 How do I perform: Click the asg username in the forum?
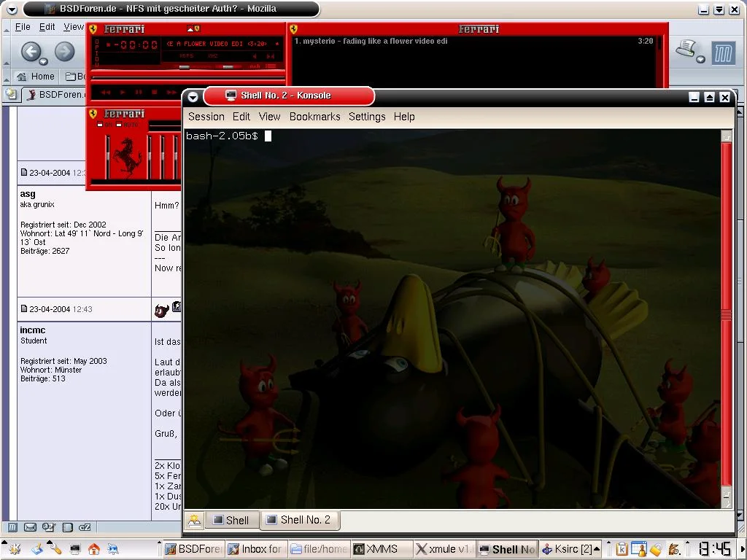point(28,194)
